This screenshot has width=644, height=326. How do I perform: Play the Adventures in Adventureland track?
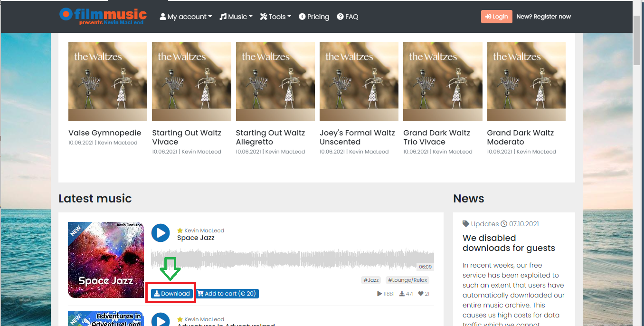(161, 319)
